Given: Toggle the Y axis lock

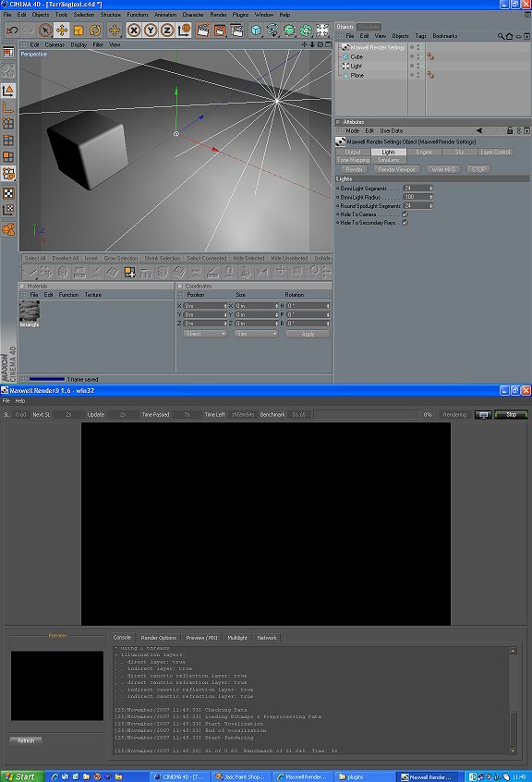Looking at the screenshot, I should 151,31.
